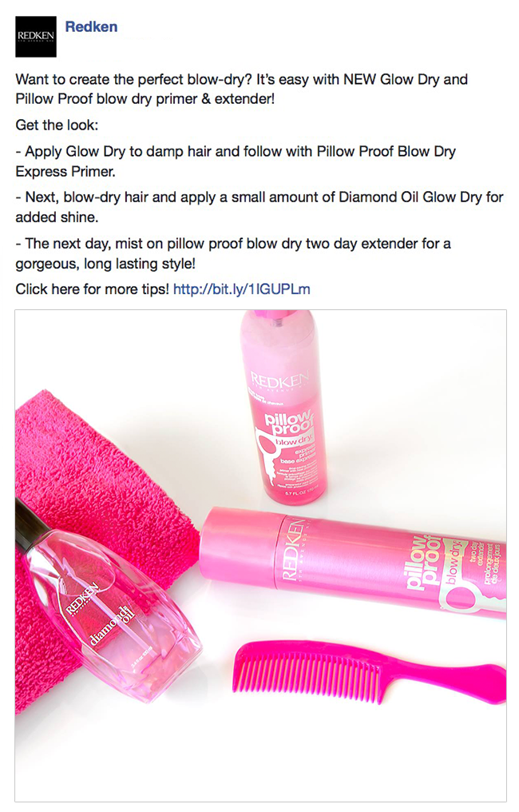Click the 'Click here for more tips!' text
The width and height of the screenshot is (519, 812).
92,289
